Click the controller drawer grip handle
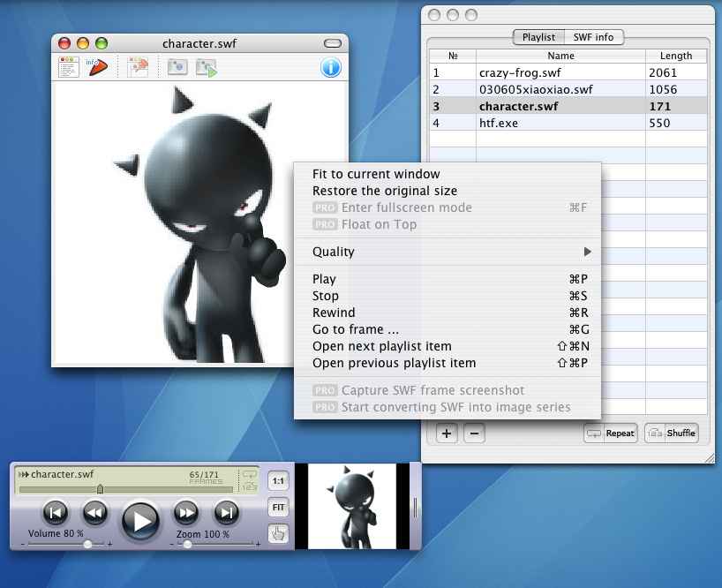 coord(416,507)
